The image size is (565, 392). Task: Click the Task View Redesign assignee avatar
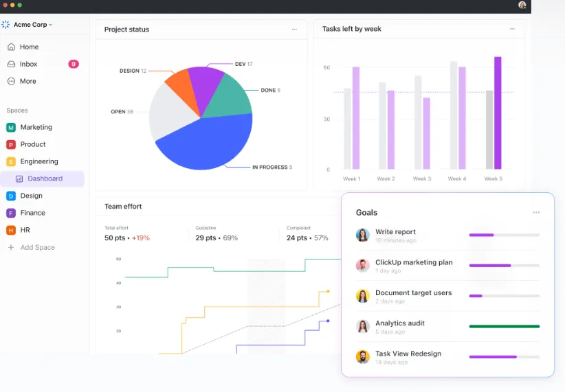click(x=362, y=357)
